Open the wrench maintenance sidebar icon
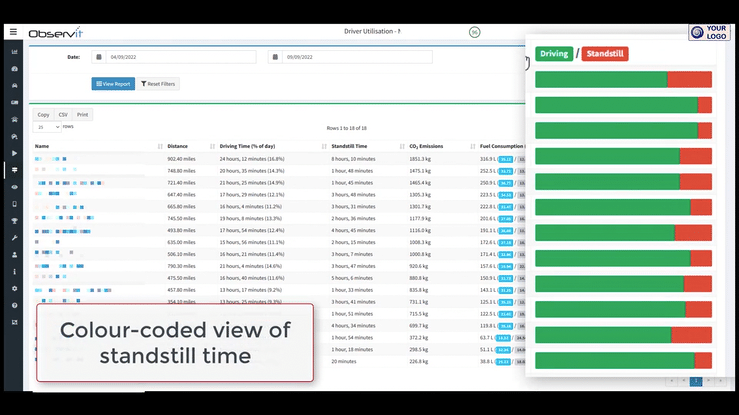739x415 pixels. pyautogui.click(x=15, y=238)
